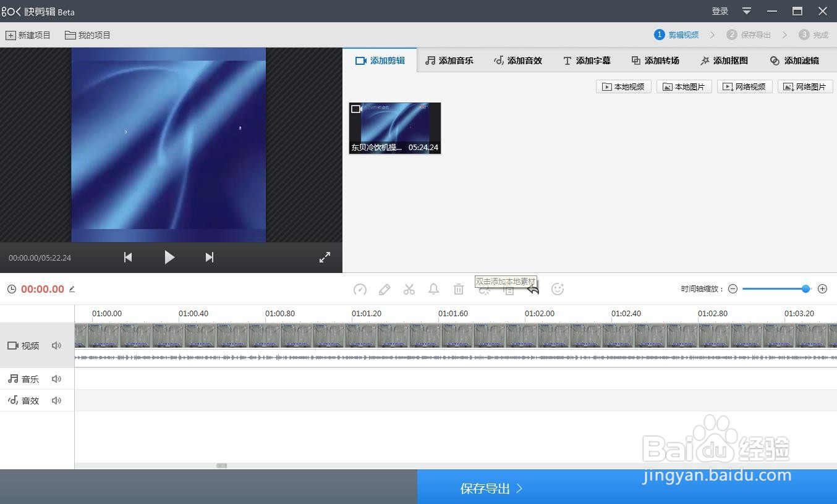
Task: Jump to the previous frame in the preview player
Action: coord(128,258)
